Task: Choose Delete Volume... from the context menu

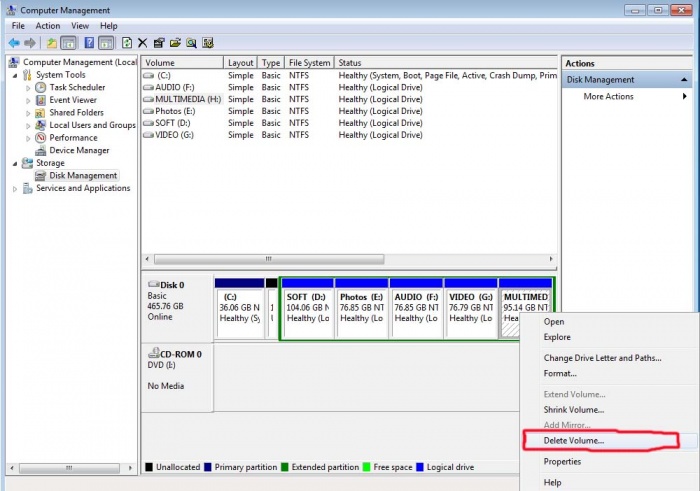Action: (573, 440)
